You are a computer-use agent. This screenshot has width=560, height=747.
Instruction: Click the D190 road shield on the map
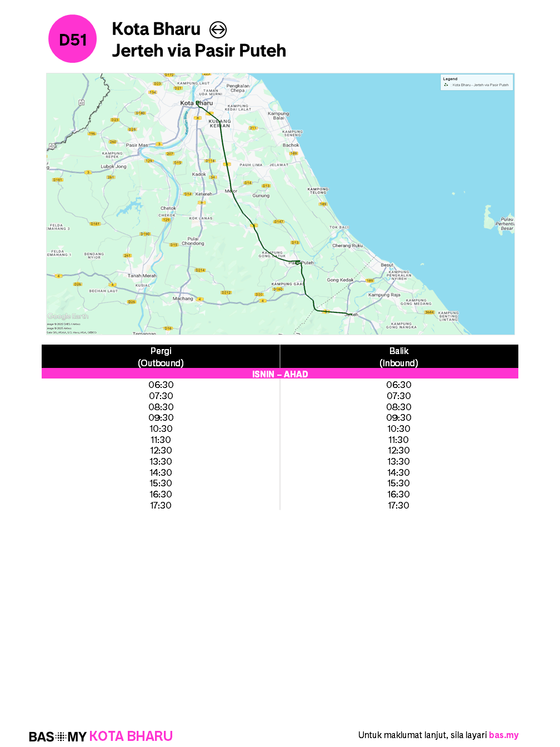coord(145,234)
